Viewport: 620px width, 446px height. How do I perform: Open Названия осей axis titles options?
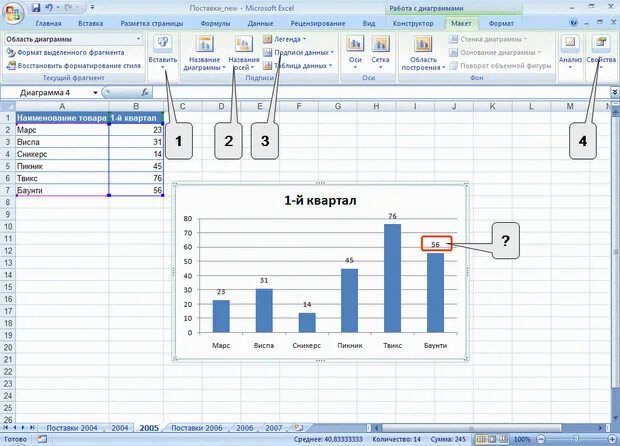click(x=244, y=53)
